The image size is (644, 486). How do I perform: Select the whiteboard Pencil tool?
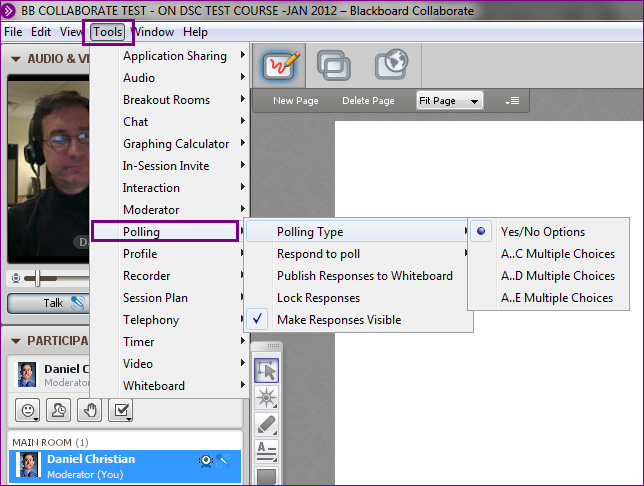point(267,425)
